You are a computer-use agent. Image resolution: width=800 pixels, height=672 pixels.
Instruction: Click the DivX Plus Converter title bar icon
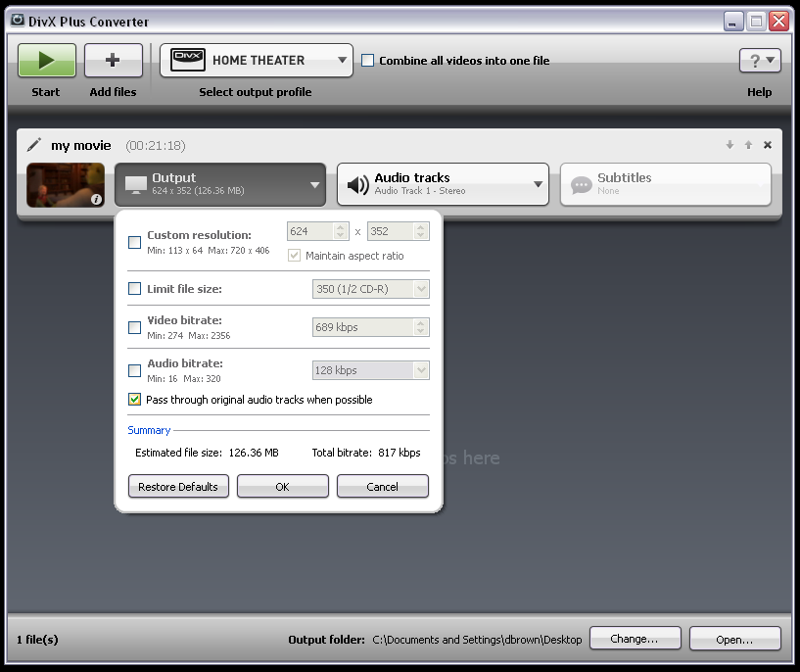click(x=18, y=21)
